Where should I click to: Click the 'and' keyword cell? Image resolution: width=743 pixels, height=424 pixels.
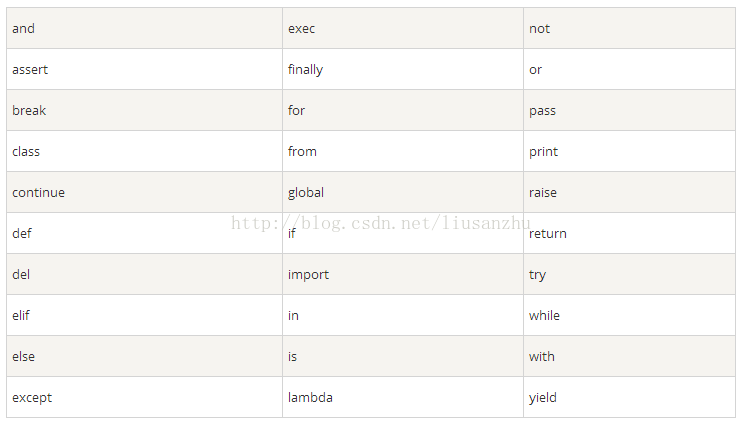pos(23,29)
